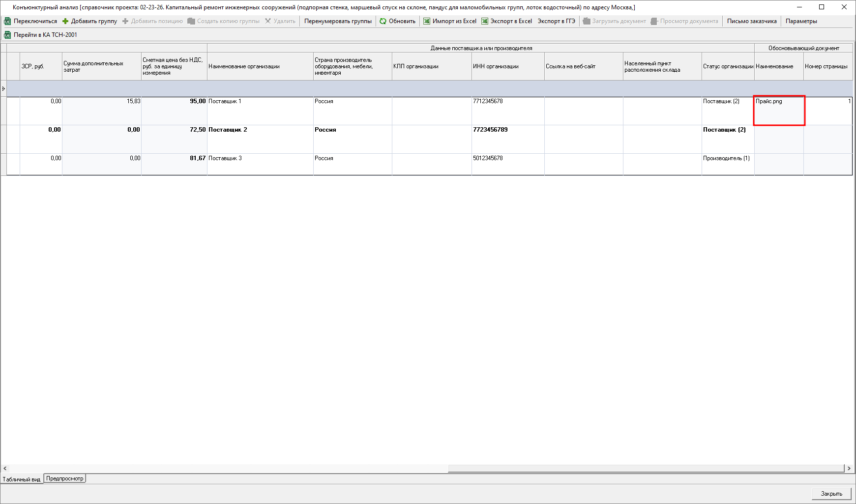Click the Переключиться toolbar icon

(x=7, y=21)
